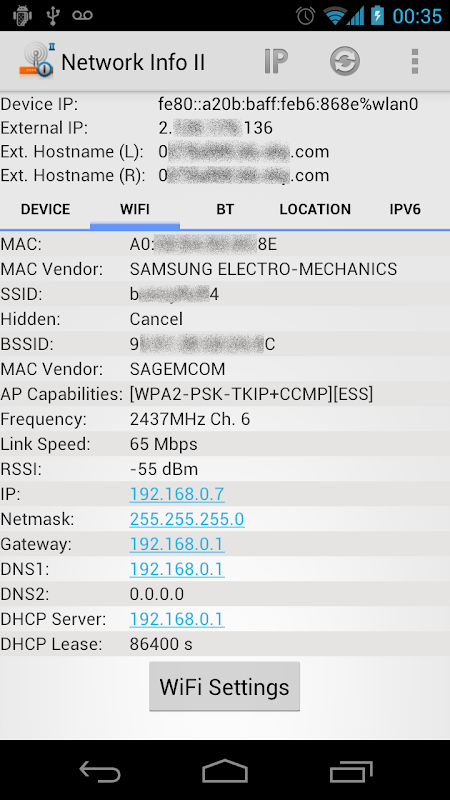Refresh network info with circular arrows icon
The height and width of the screenshot is (800, 450).
pyautogui.click(x=345, y=62)
